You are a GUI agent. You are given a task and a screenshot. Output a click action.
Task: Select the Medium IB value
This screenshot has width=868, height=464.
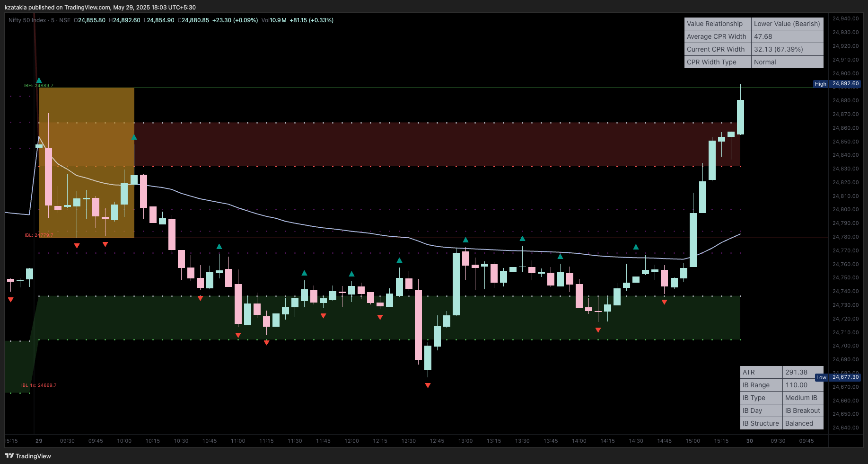click(803, 398)
